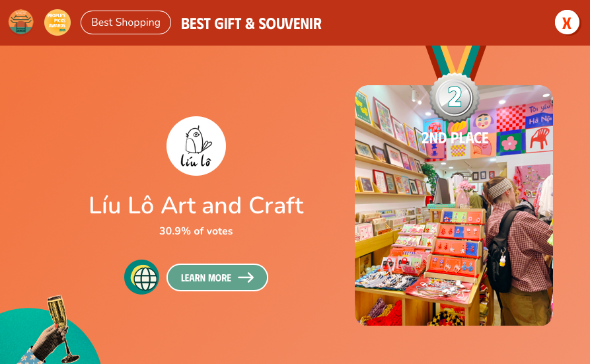The height and width of the screenshot is (364, 590).
Task: Click the Líu Lô Art and Craft title
Action: pyautogui.click(x=196, y=205)
